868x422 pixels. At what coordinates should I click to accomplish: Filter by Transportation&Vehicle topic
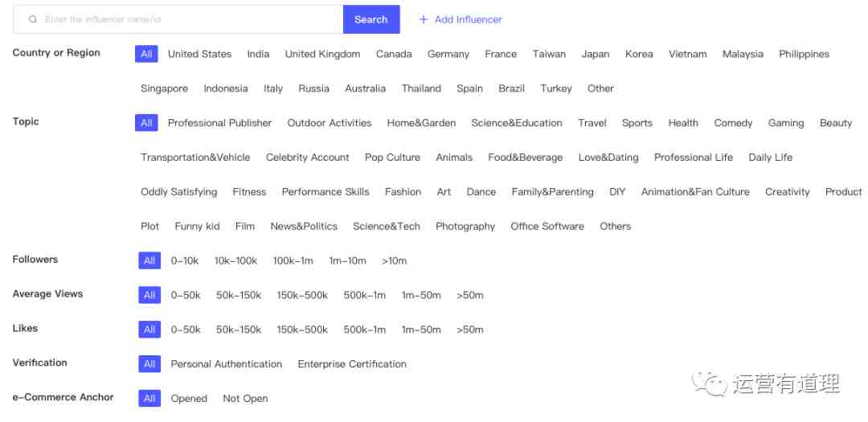click(x=195, y=158)
